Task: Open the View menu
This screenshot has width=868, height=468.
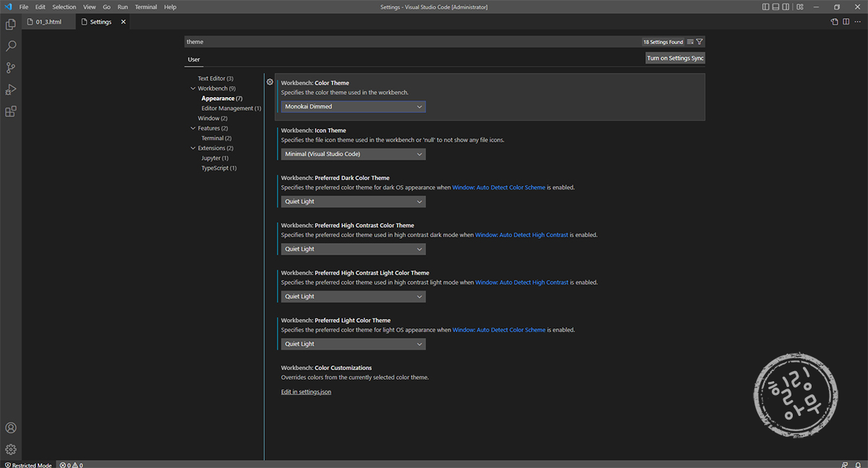Action: point(90,7)
